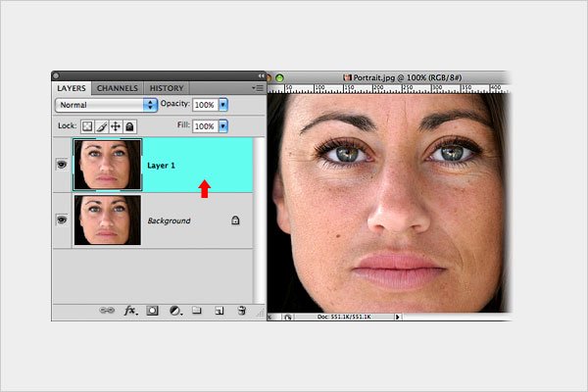Click the horizontal ruler
This screenshot has width=588, height=392.
click(388, 89)
